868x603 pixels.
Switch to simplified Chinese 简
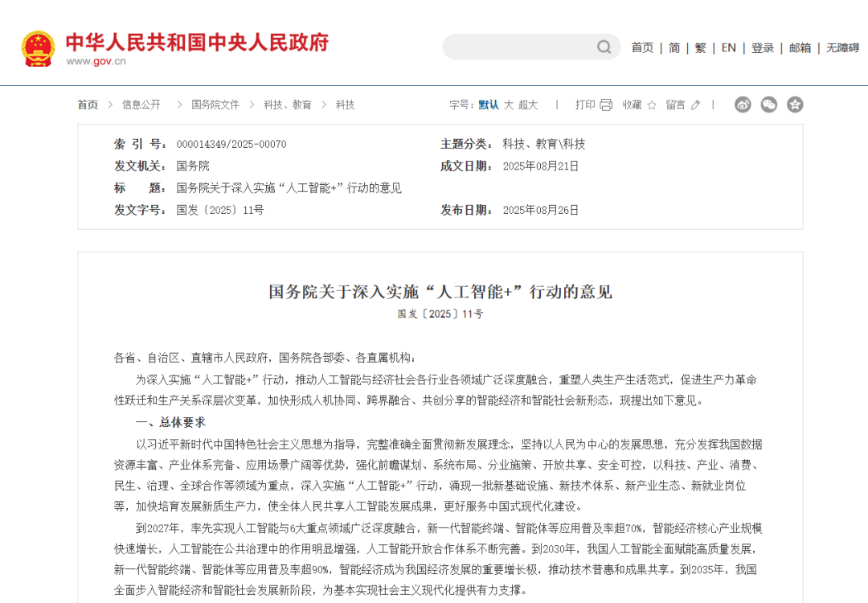coord(674,48)
